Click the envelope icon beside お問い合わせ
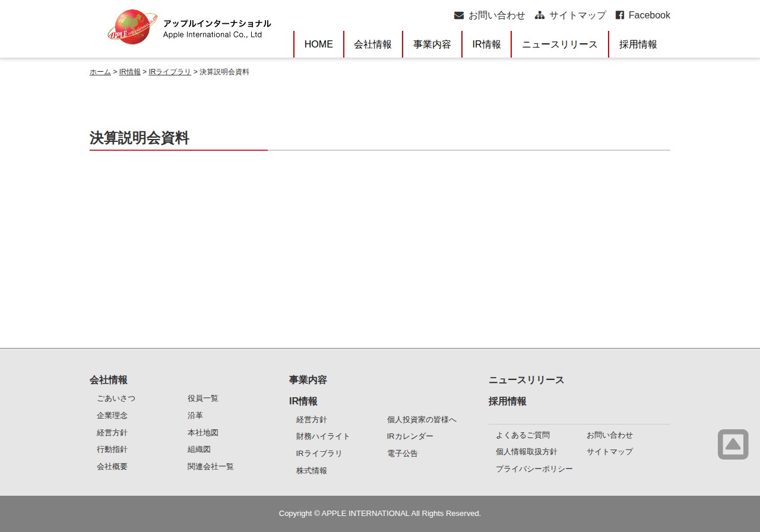This screenshot has height=532, width=760. [x=459, y=15]
